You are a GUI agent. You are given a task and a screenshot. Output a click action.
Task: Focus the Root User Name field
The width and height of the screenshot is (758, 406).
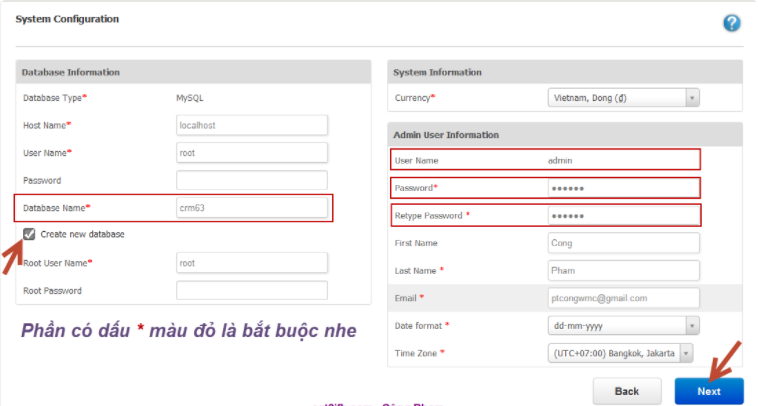pos(252,263)
